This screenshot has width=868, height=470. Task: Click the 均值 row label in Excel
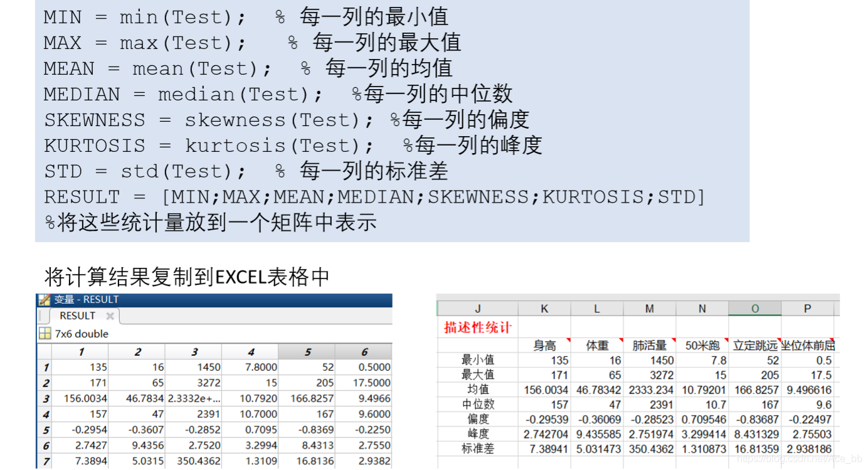click(x=478, y=389)
